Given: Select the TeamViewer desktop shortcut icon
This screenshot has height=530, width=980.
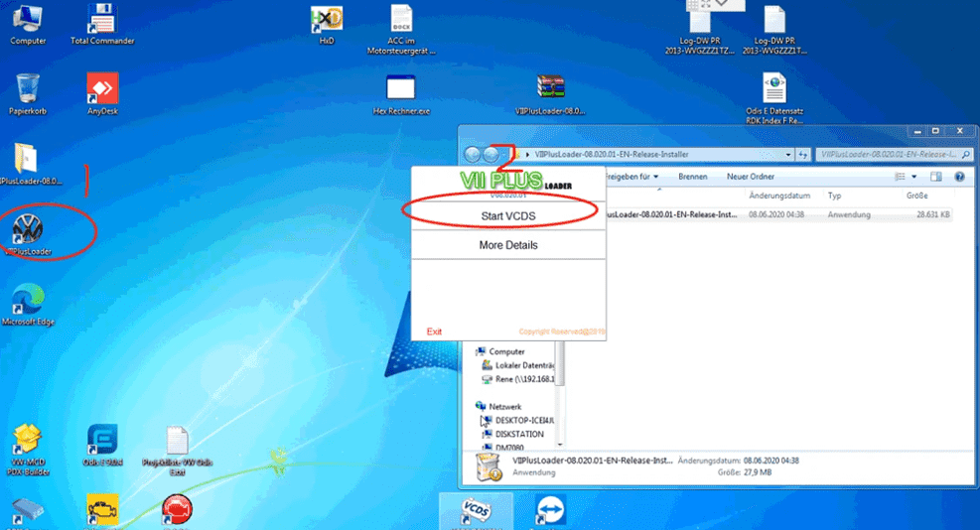Looking at the screenshot, I should 549,510.
